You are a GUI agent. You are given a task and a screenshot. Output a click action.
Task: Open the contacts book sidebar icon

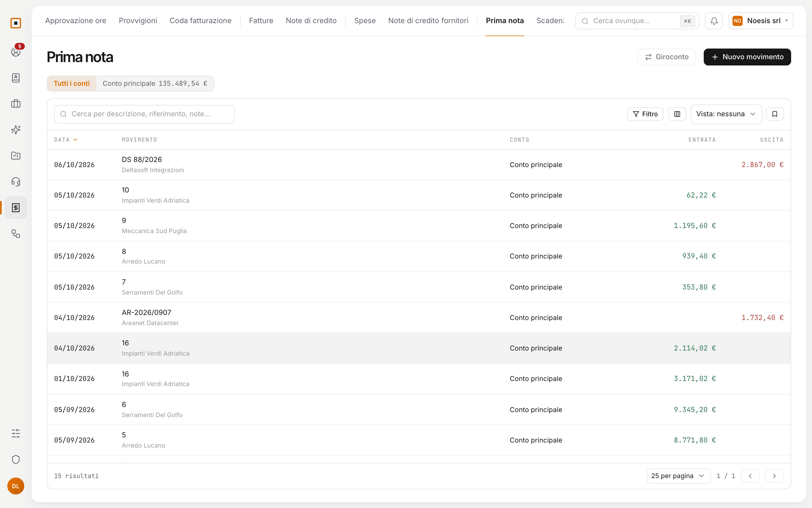coord(16,78)
